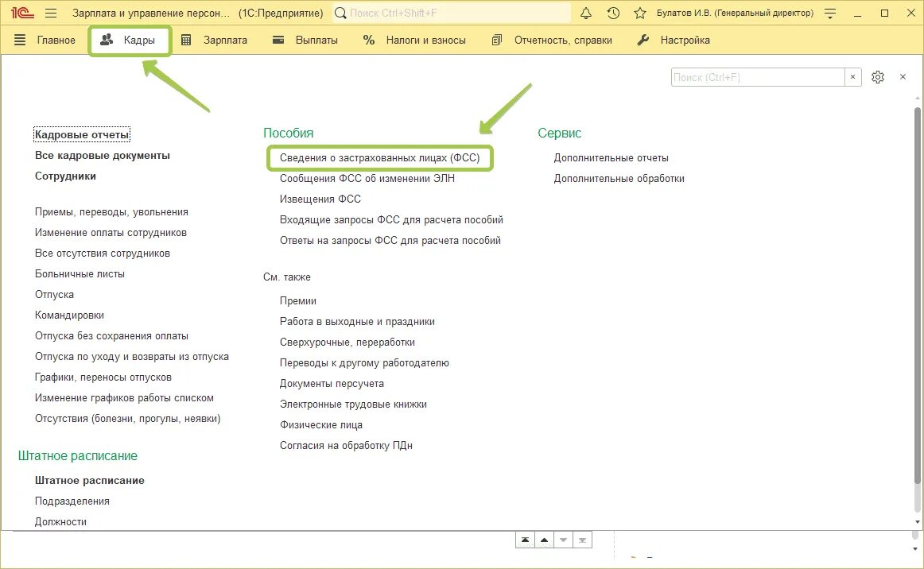Open Больничные листы
The image size is (924, 569).
point(80,274)
